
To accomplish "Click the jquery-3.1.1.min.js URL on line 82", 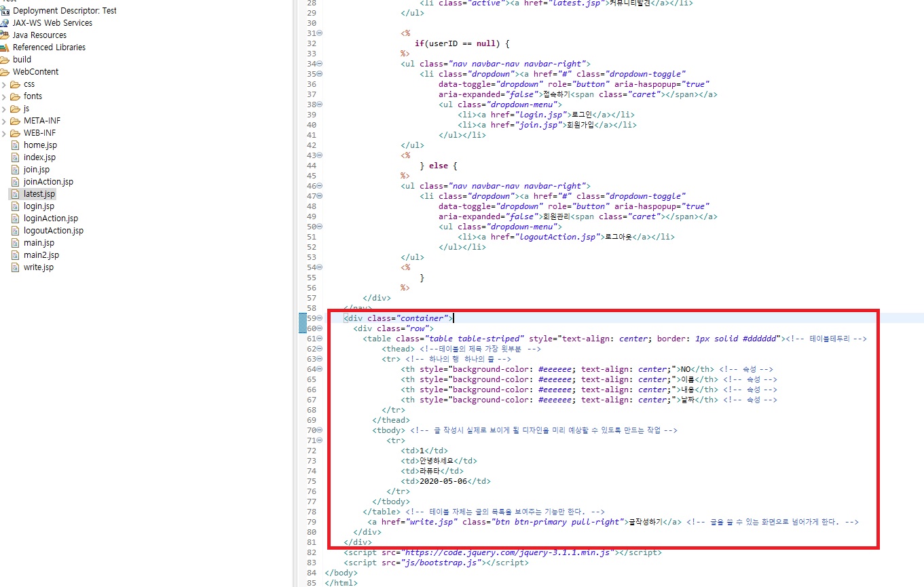I will click(x=508, y=552).
